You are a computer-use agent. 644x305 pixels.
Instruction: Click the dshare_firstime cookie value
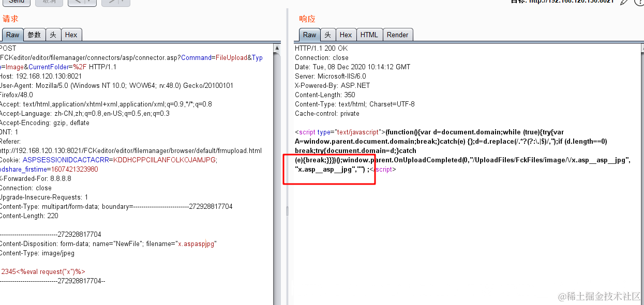[74, 169]
